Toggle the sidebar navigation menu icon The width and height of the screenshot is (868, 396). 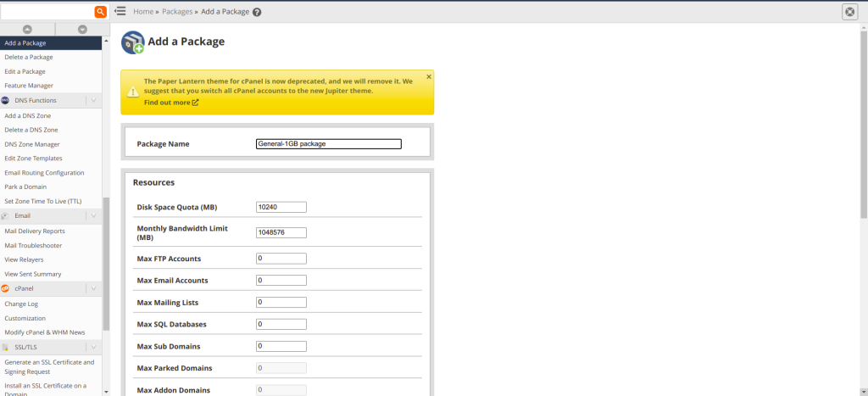(x=120, y=12)
